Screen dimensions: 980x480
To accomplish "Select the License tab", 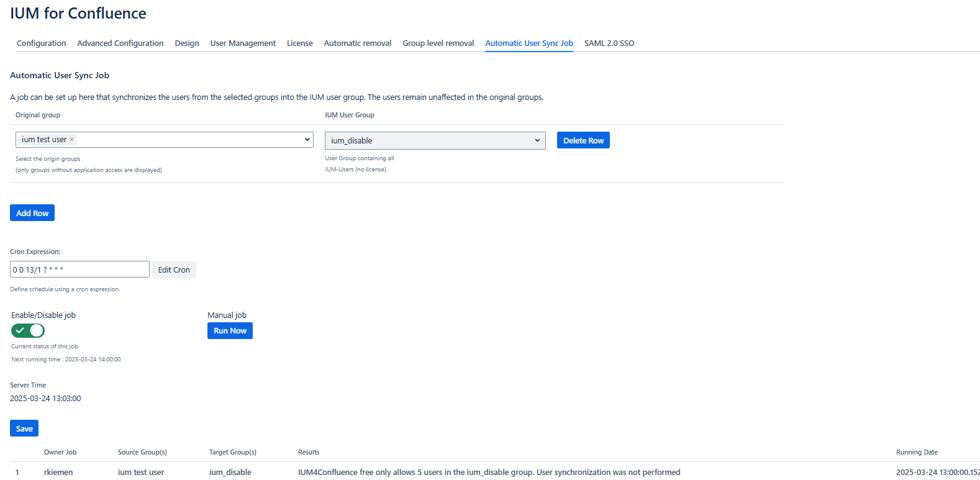I will click(x=299, y=43).
